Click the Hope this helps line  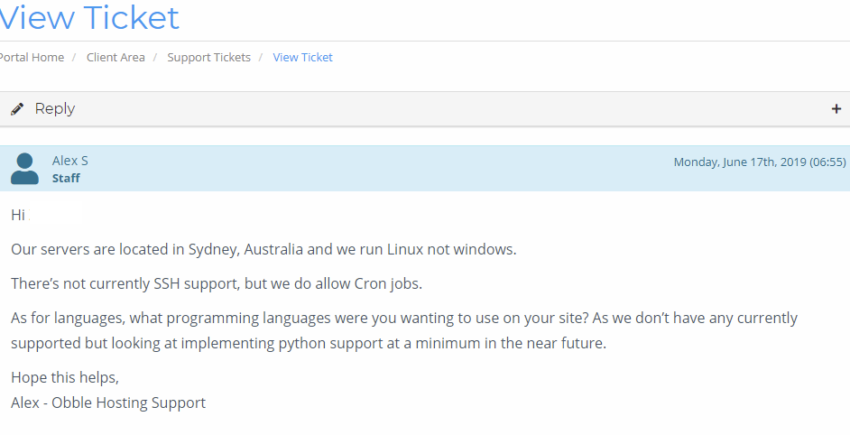65,378
